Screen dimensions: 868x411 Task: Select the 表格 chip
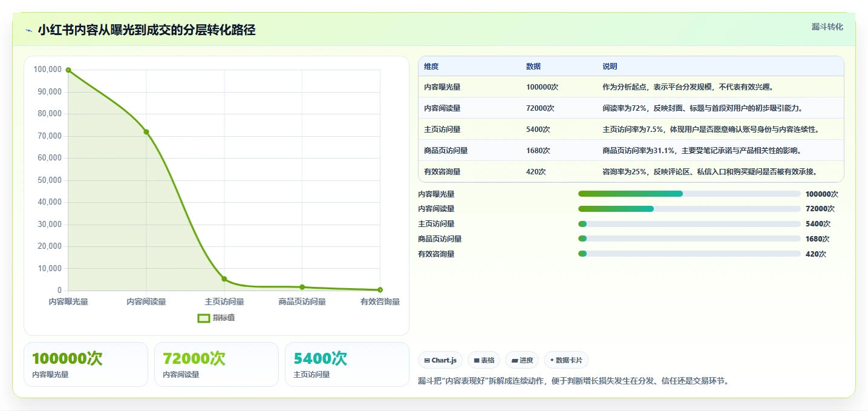484,360
